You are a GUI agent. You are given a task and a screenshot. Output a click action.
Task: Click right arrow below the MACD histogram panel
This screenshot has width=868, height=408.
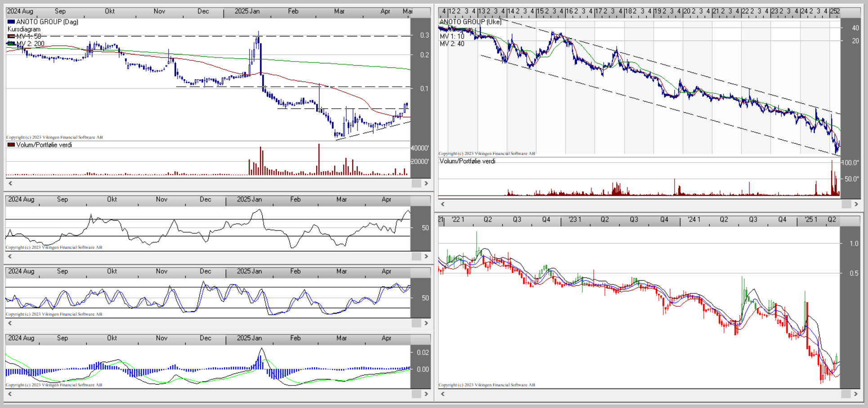426,394
